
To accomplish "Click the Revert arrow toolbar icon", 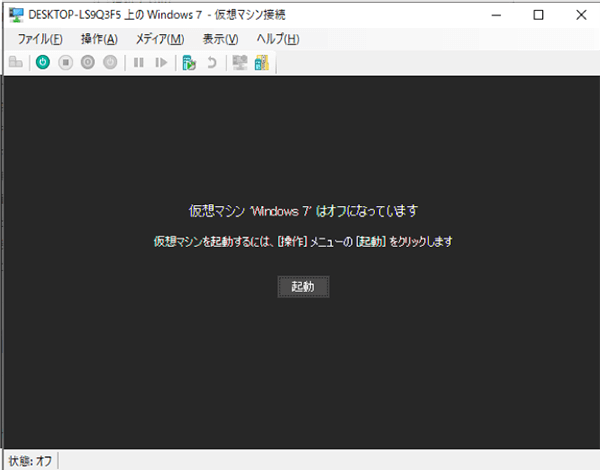I will [x=212, y=62].
